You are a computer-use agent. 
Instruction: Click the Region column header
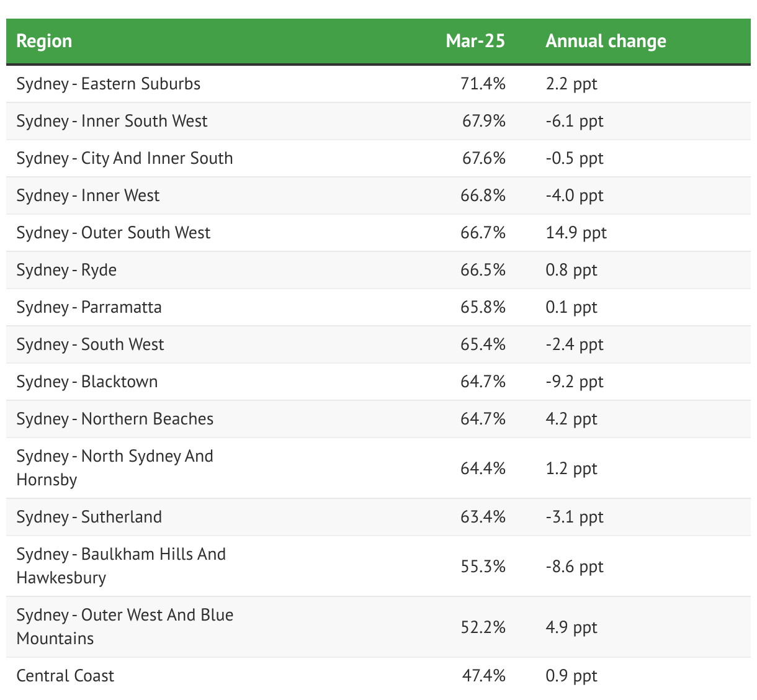point(44,41)
